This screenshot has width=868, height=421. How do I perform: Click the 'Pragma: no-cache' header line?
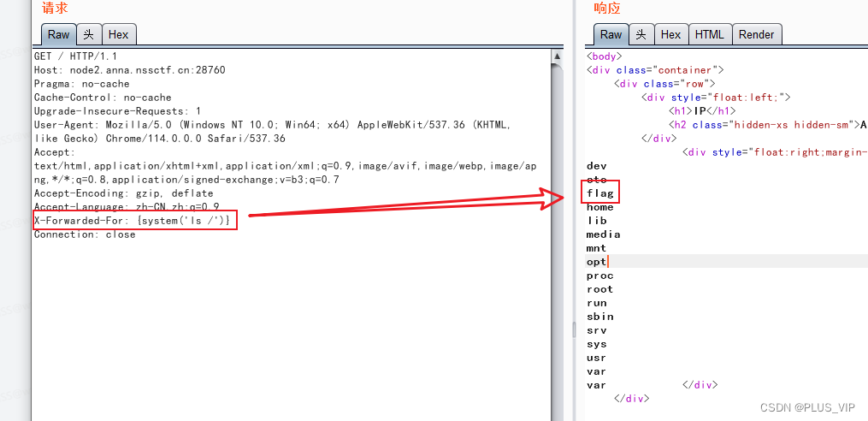coord(82,84)
